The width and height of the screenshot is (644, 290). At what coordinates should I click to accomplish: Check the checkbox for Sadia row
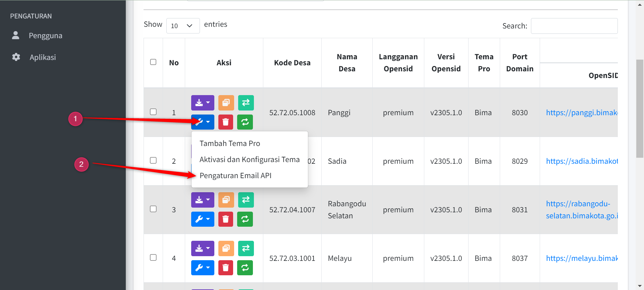pos(153,160)
